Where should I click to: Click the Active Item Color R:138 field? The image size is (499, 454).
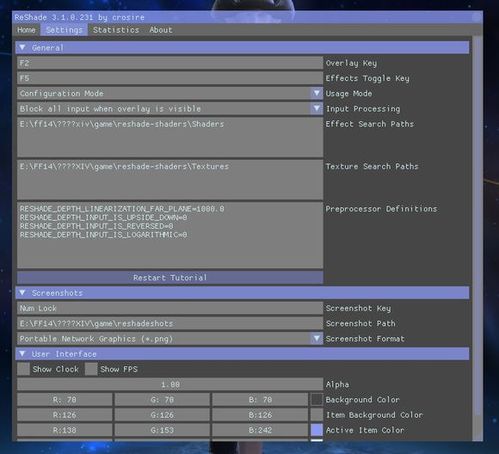65,430
